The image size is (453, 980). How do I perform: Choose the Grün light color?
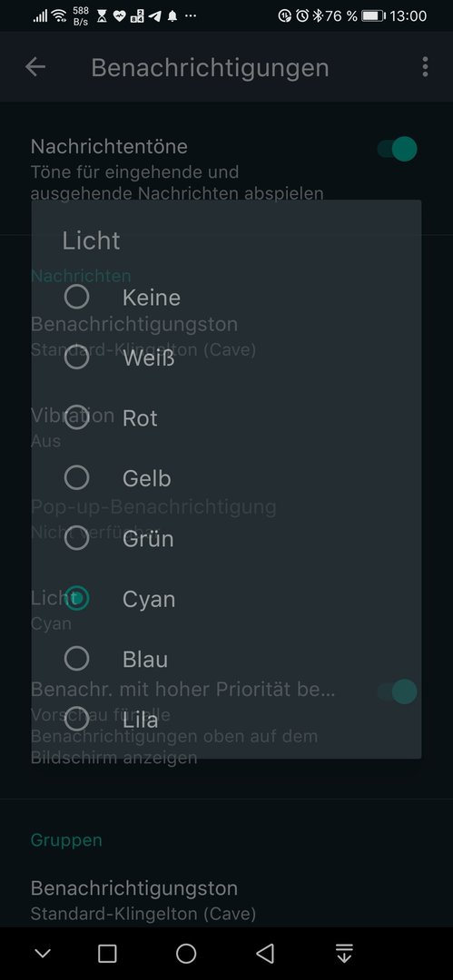coord(77,538)
